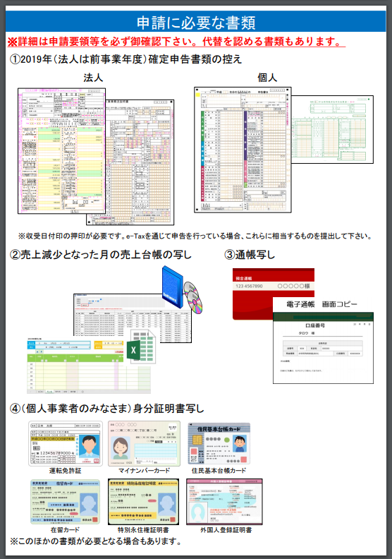
Task: Click the 法人 label
Action: click(x=93, y=78)
